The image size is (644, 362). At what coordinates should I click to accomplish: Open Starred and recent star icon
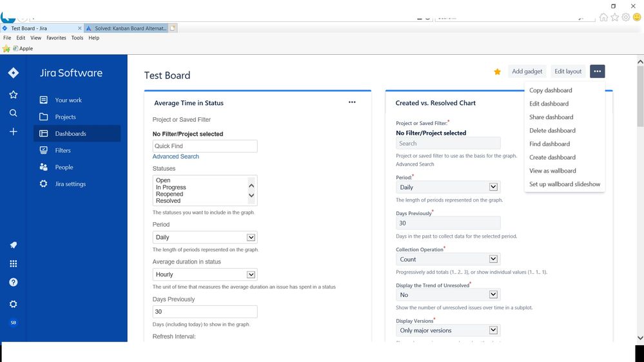coord(13,95)
